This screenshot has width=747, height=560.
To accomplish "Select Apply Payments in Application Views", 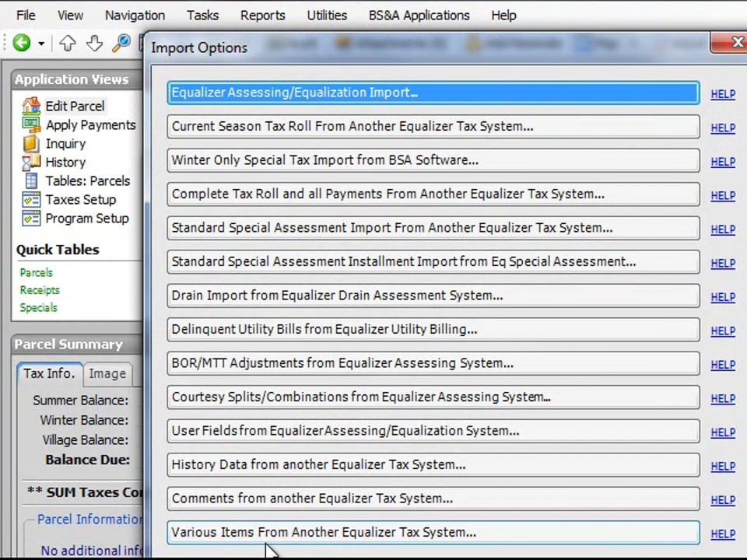I will coord(90,124).
